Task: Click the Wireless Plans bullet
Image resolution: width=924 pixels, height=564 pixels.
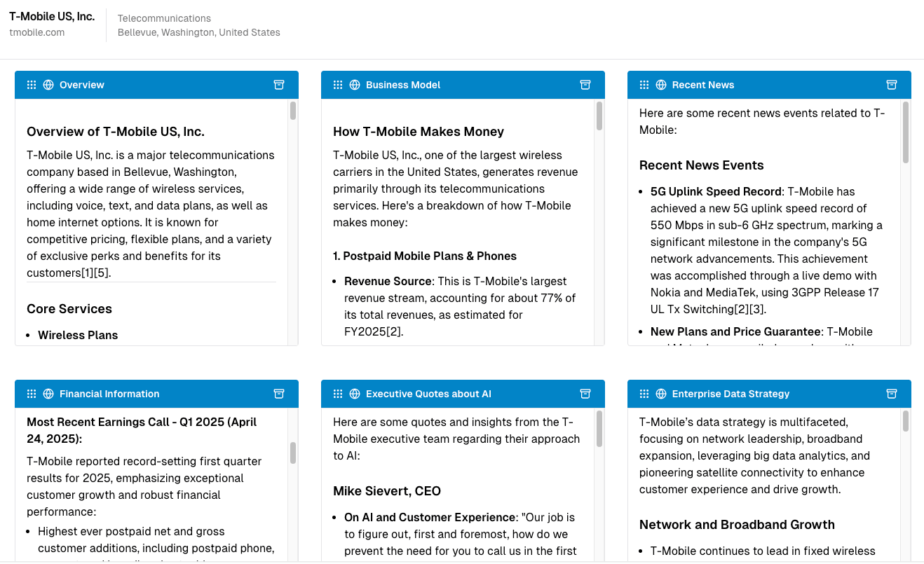Action: 78,335
